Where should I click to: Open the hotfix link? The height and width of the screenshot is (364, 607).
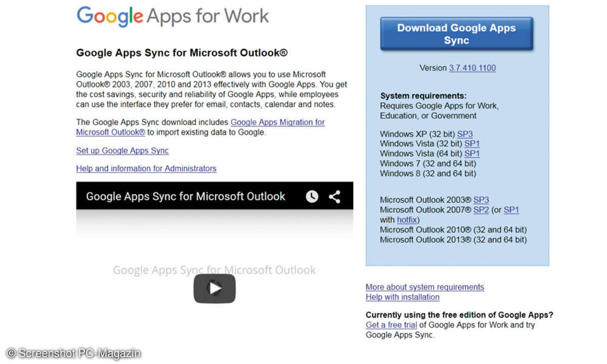[407, 219]
